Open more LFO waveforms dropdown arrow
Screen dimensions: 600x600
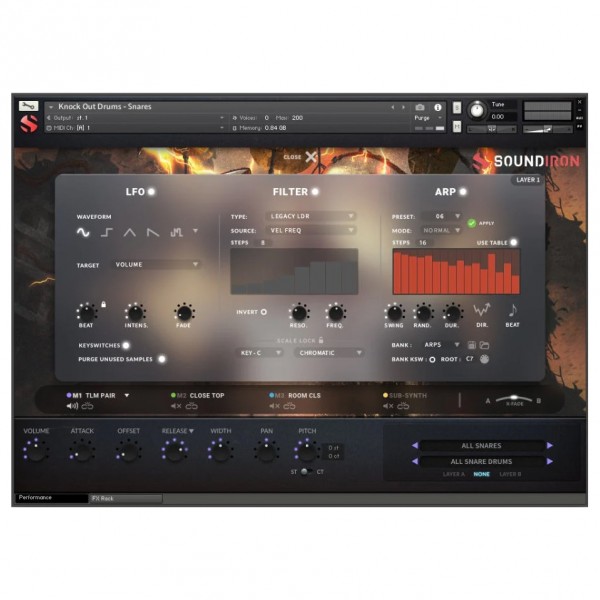pos(196,231)
